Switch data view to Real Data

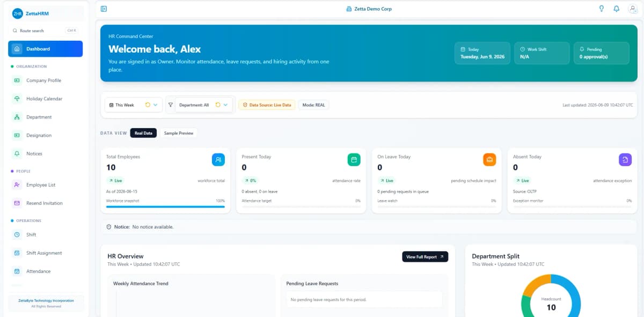pyautogui.click(x=143, y=133)
